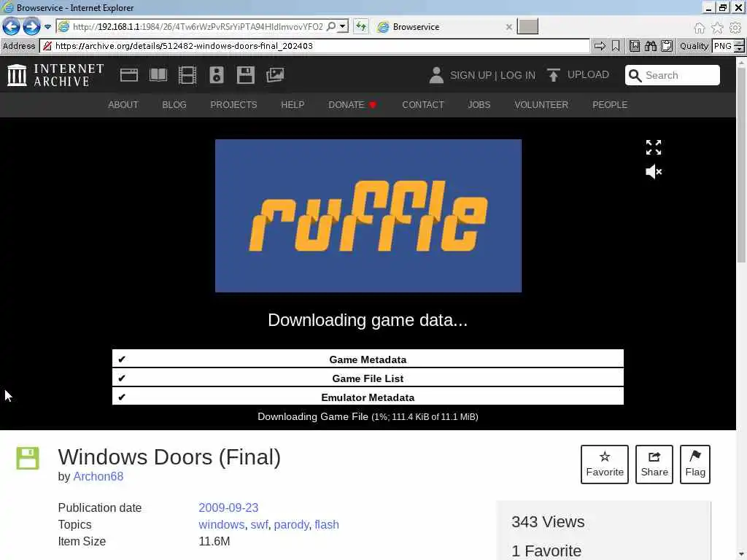747x560 pixels.
Task: Open the PROJECTS menu item
Action: pyautogui.click(x=233, y=105)
